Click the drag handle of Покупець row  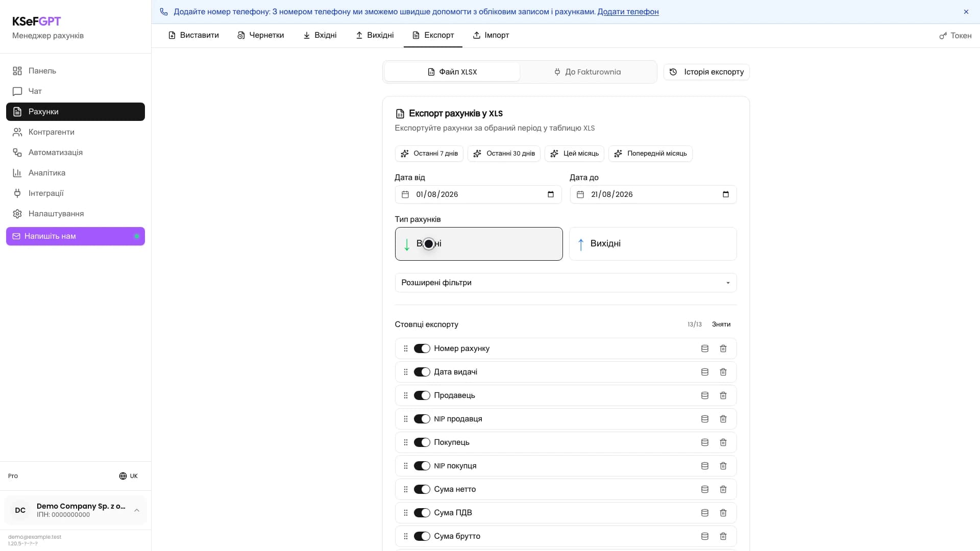point(406,442)
